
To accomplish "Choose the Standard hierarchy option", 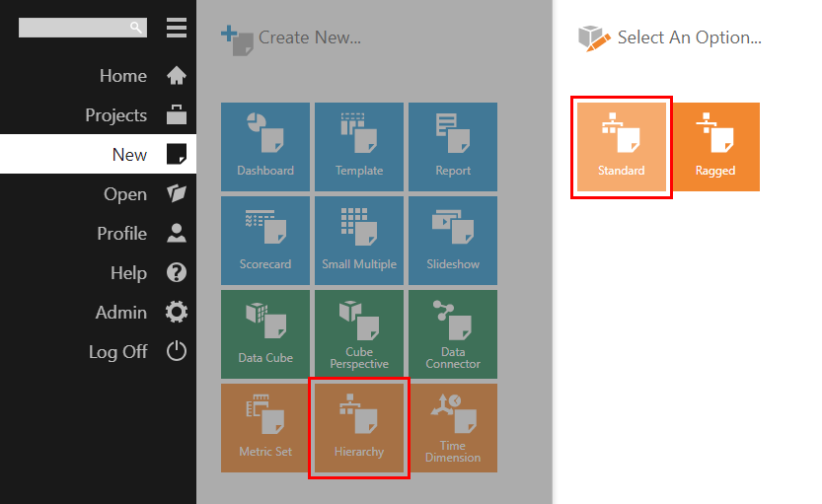I will pos(622,147).
